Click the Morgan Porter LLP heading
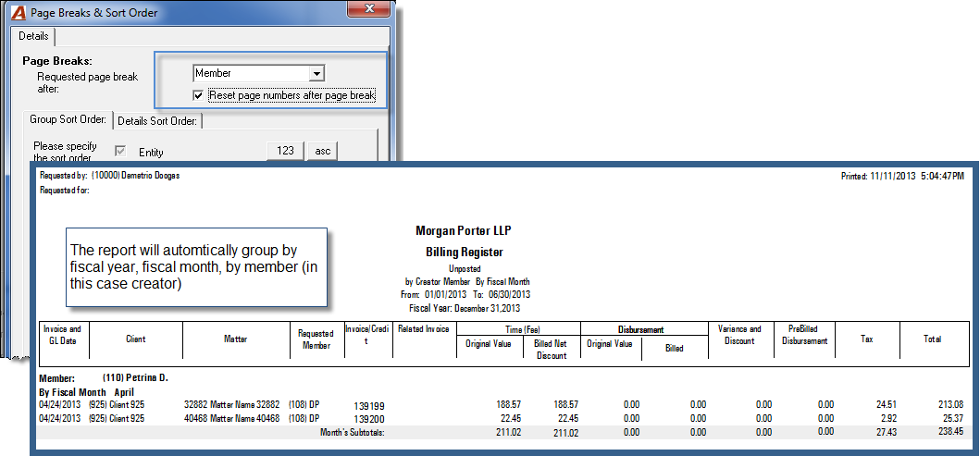Screen dimensions: 980x456 tap(463, 230)
